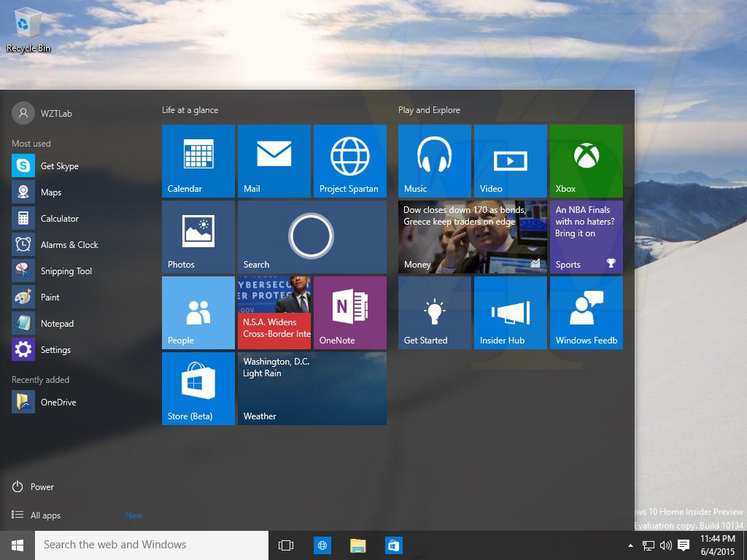The image size is (747, 560).
Task: Open the Sports tile about NBA Finals
Action: [586, 237]
